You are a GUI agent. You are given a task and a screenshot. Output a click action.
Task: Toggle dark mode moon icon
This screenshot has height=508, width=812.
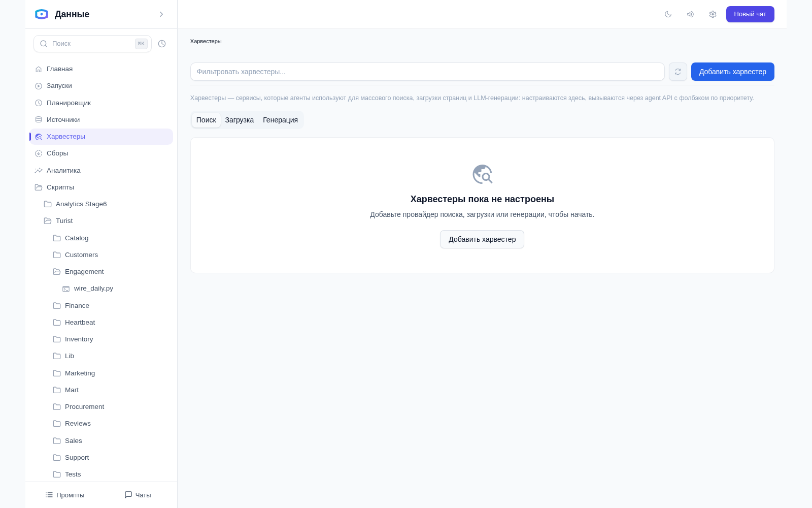668,14
